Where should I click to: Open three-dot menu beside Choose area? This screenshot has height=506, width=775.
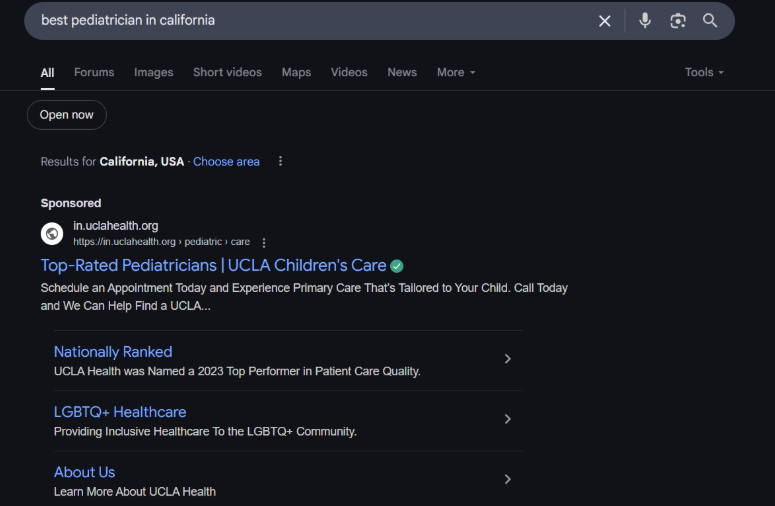tap(280, 161)
